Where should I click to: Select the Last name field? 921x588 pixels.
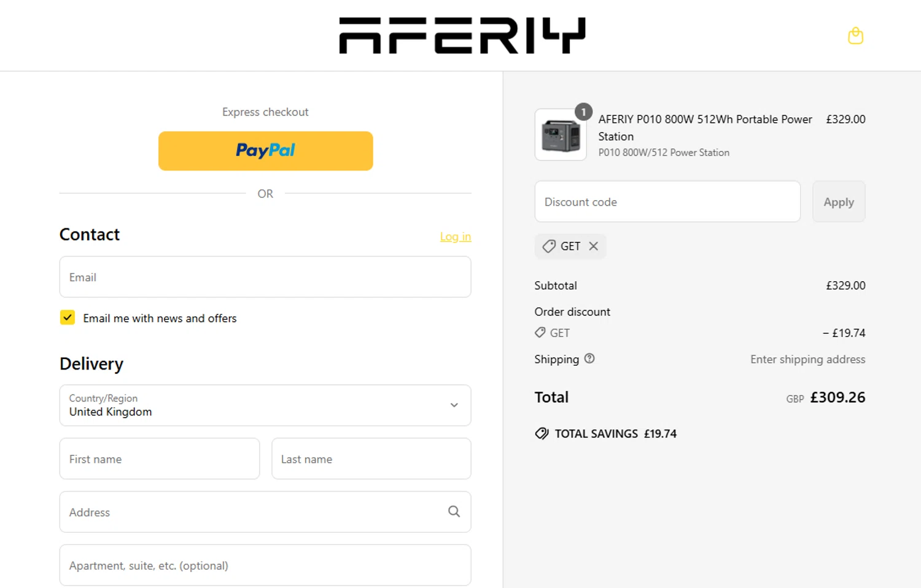coord(371,458)
